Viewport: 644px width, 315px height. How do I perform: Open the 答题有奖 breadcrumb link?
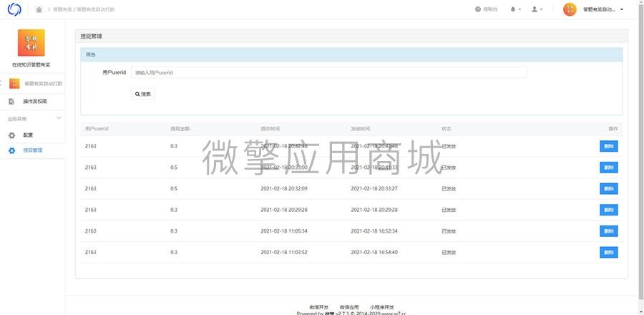tap(62, 9)
